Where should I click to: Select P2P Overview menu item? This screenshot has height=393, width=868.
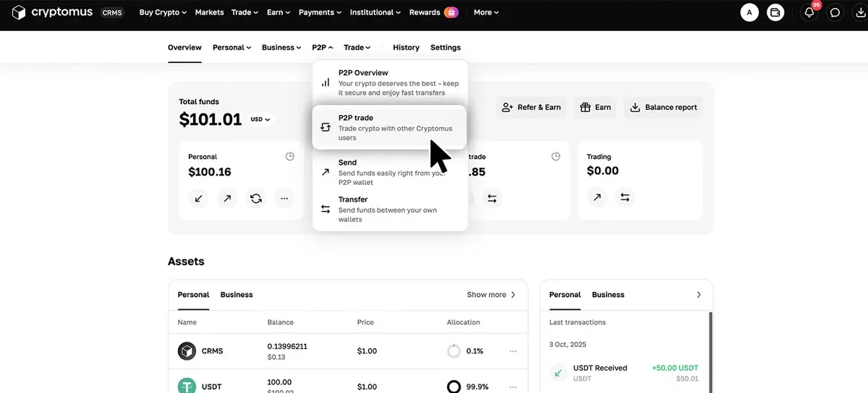pos(390,82)
